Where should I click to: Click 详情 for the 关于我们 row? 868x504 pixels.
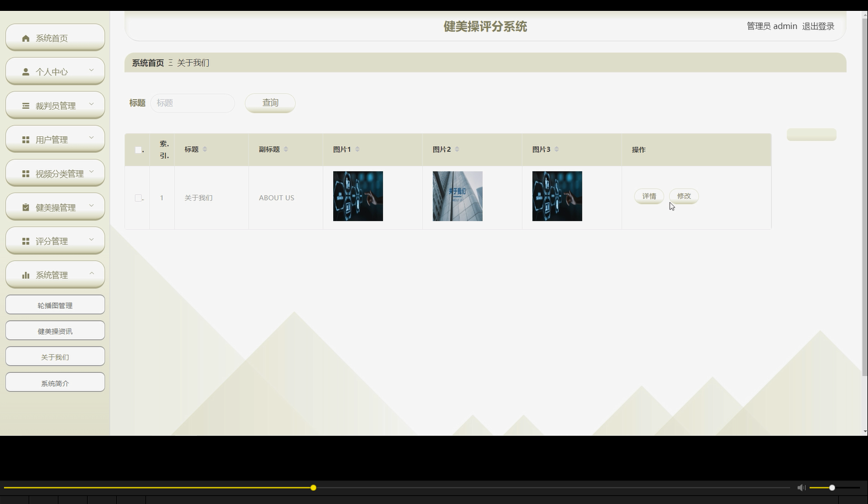pyautogui.click(x=649, y=196)
